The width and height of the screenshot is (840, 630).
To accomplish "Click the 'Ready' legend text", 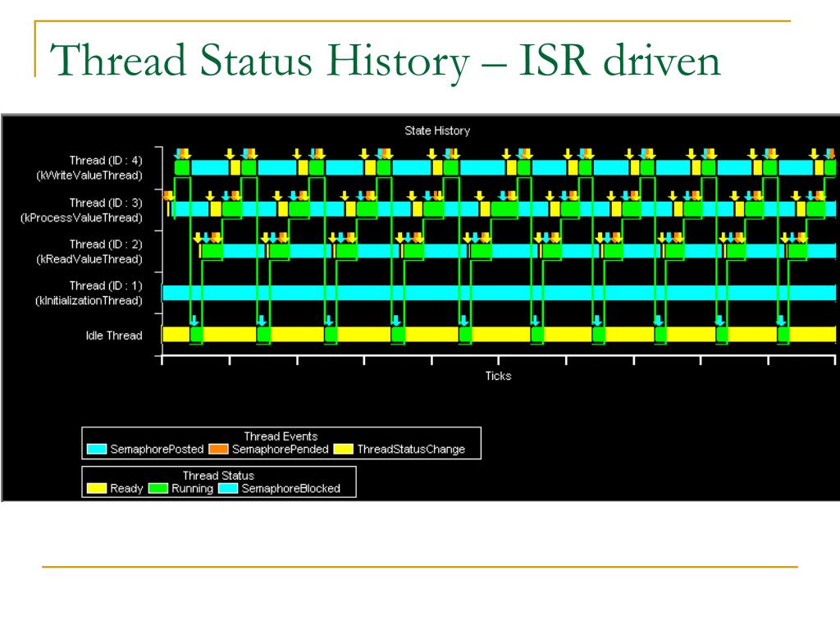I will [126, 488].
